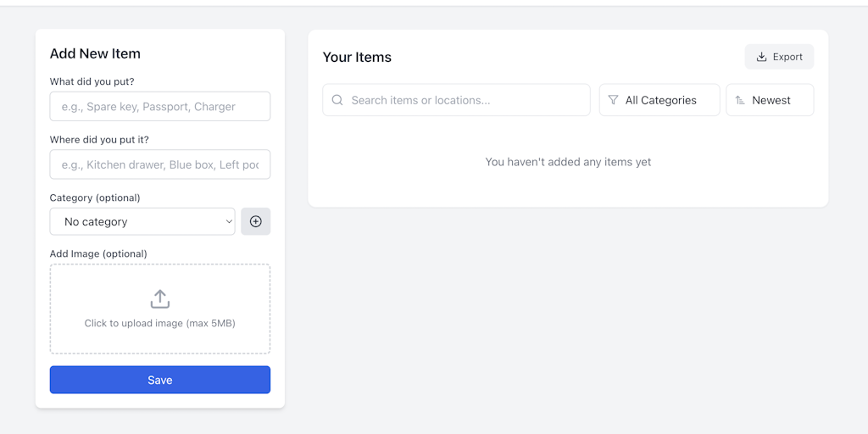Click the funnel filter icon

tap(614, 100)
